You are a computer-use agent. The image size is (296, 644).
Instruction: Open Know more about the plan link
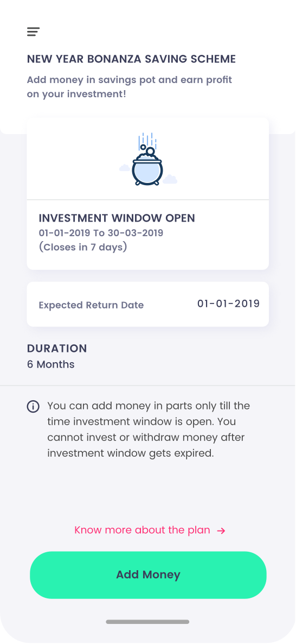coord(142,530)
